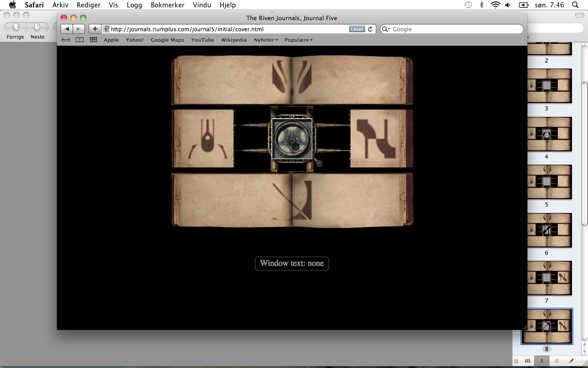Reload the page with the refresh icon
588x368 pixels.
click(x=370, y=29)
